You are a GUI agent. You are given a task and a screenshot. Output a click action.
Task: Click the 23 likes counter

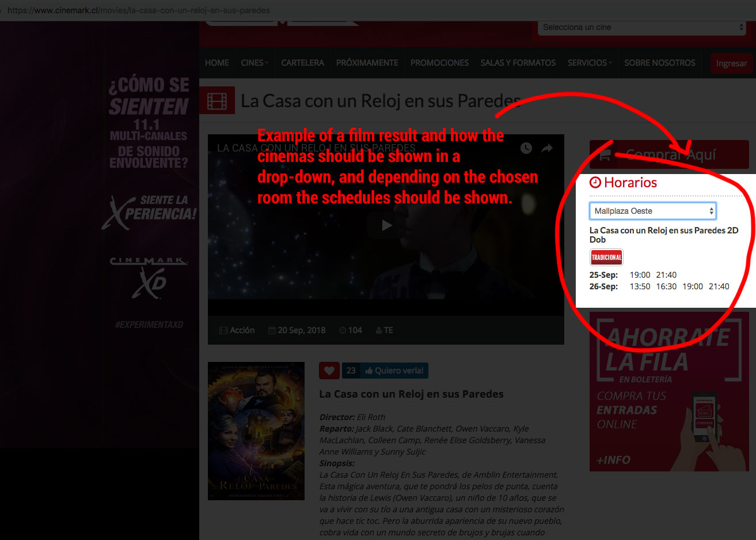coord(351,371)
